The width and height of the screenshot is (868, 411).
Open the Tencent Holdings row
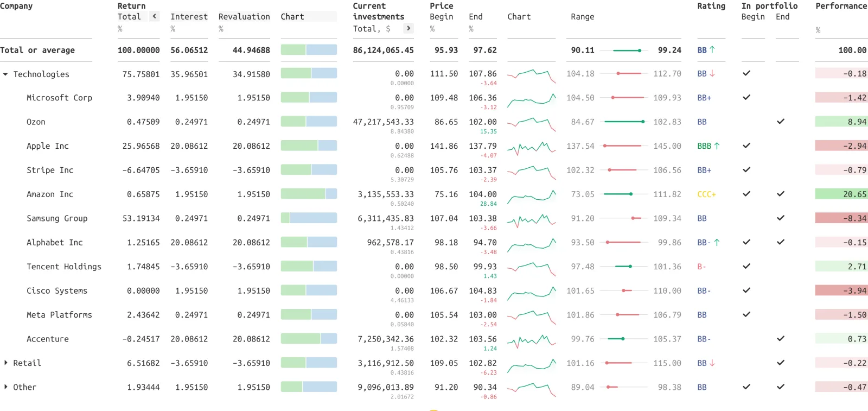pyautogui.click(x=64, y=267)
